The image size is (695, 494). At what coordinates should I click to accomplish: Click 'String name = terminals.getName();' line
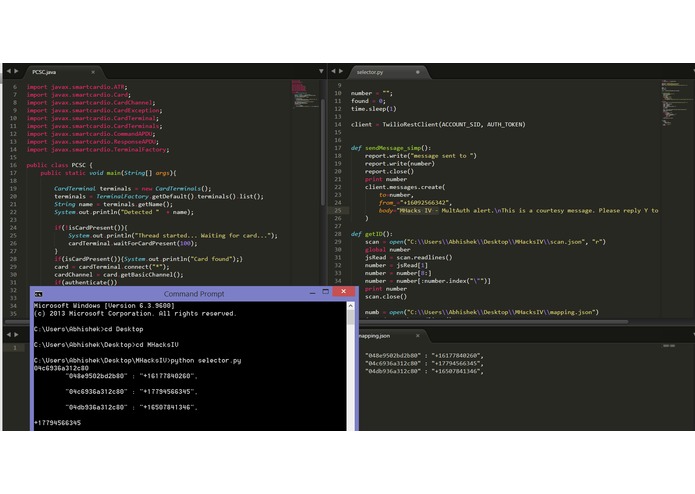[113, 204]
